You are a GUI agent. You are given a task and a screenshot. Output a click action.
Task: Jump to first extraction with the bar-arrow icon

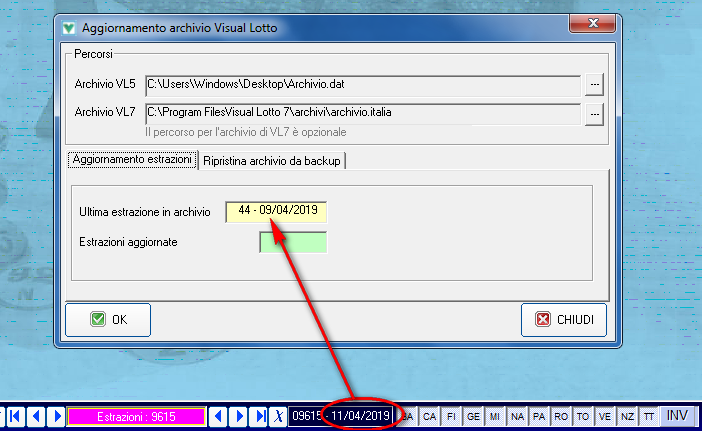[x=15, y=417]
